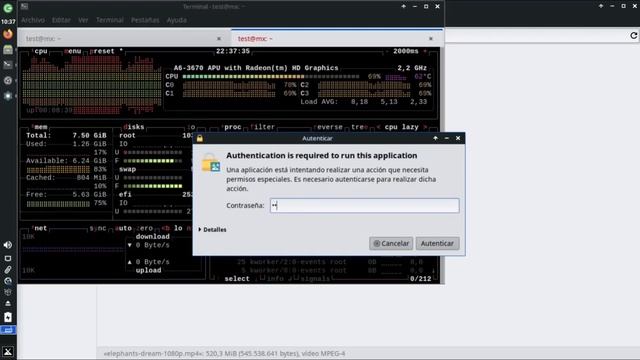
Task: Click the btop net box label
Action: click(x=40, y=229)
